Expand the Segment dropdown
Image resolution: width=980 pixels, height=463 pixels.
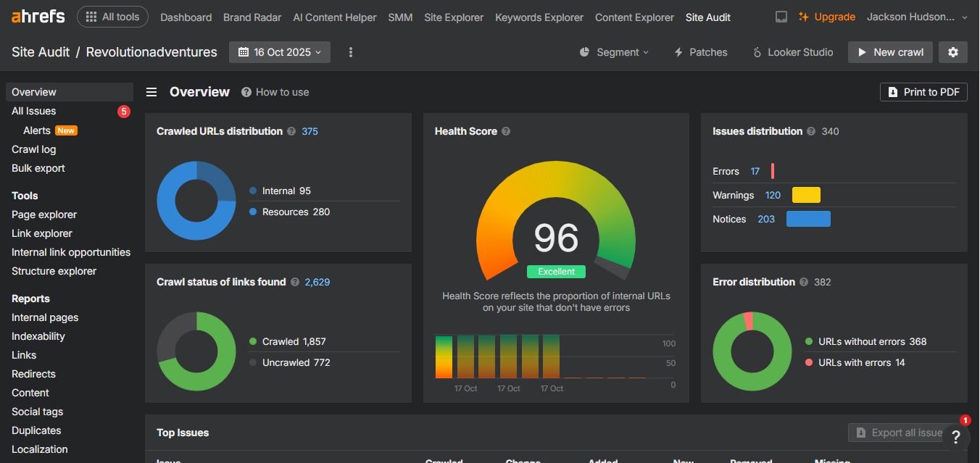[x=615, y=52]
